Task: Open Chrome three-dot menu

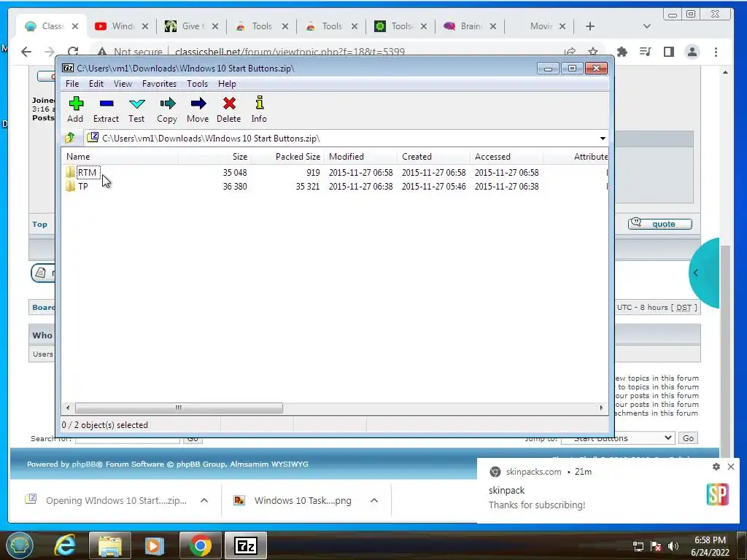Action: [716, 52]
